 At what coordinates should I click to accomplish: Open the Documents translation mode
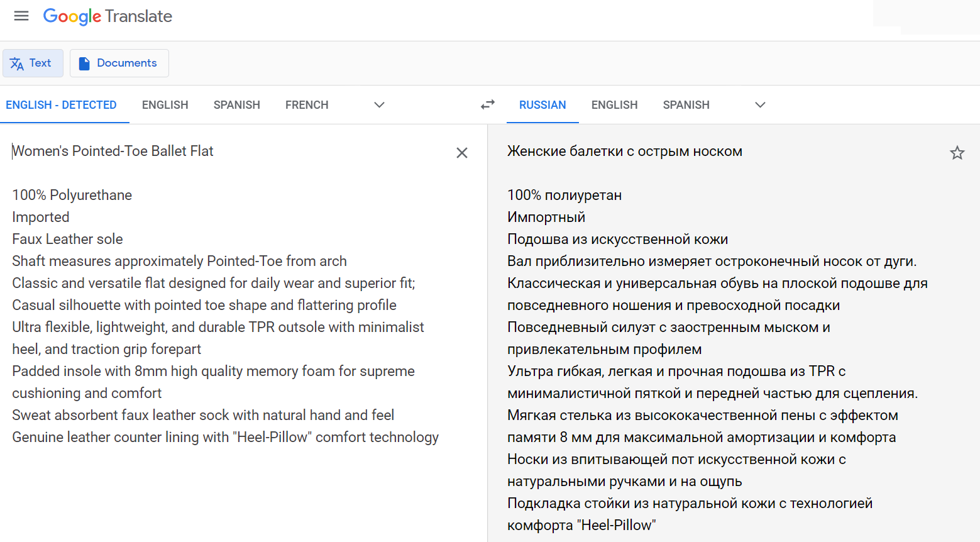coord(119,63)
